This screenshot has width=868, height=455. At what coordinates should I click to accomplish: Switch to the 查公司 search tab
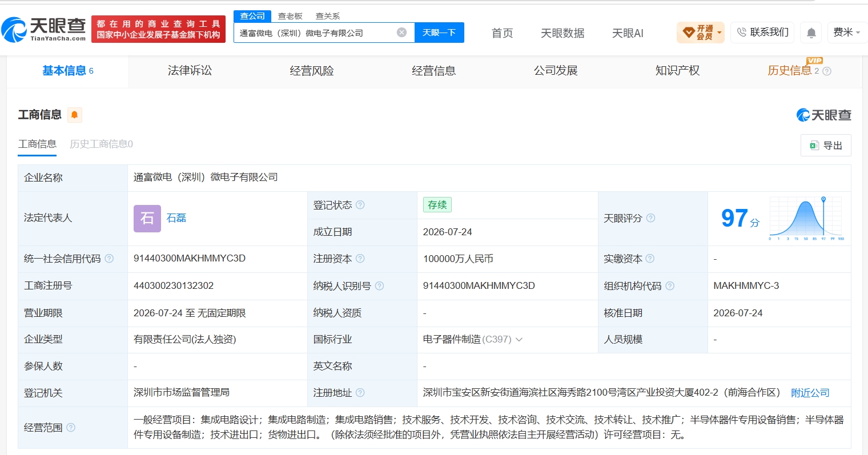[x=252, y=16]
